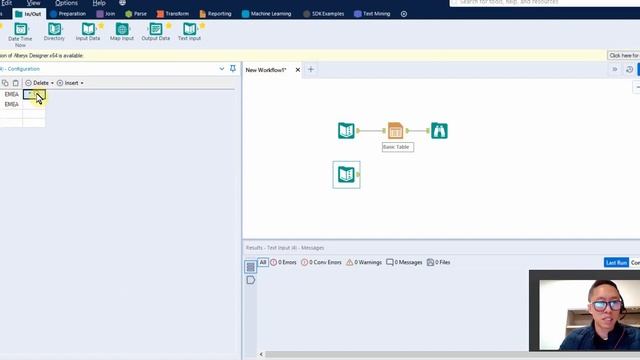Select the Output Data tool

[x=156, y=31]
